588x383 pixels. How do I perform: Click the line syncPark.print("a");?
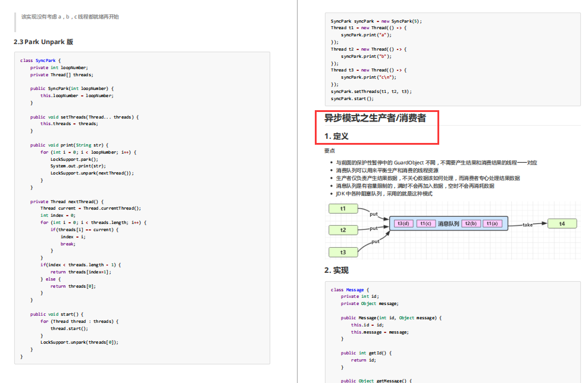[x=366, y=35]
